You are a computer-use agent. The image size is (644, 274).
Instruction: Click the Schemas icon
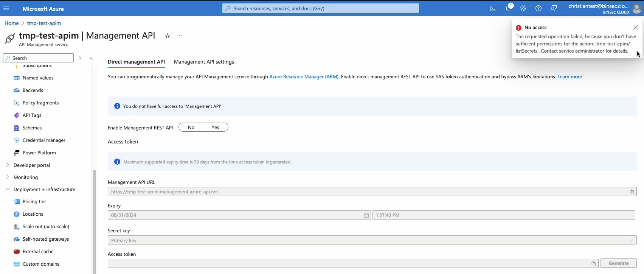(x=17, y=128)
